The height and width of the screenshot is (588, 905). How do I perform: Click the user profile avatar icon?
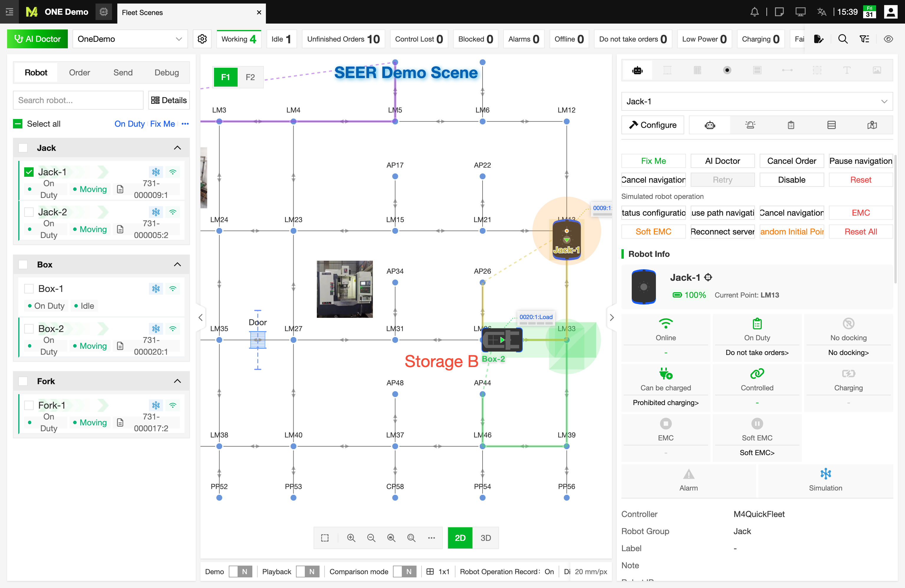[891, 12]
